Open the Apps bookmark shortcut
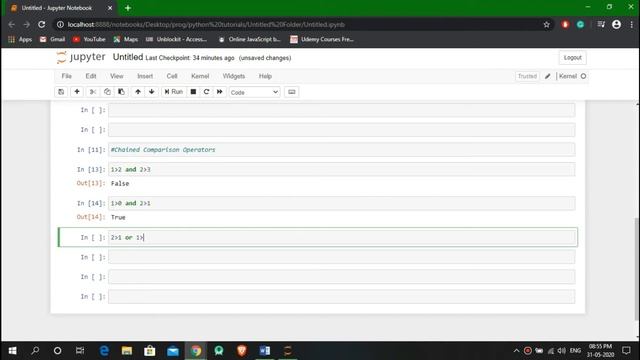 coord(20,40)
